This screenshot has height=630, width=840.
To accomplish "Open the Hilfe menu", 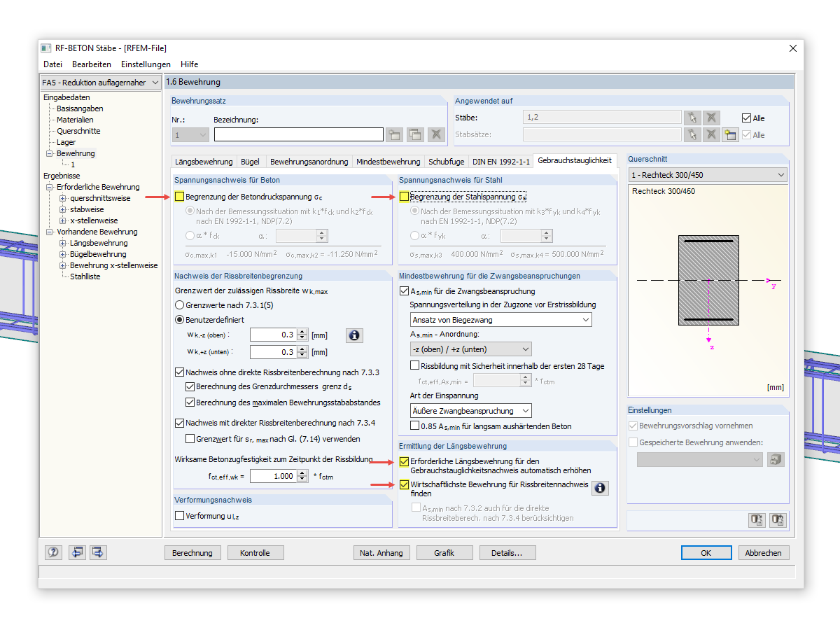I will [190, 64].
